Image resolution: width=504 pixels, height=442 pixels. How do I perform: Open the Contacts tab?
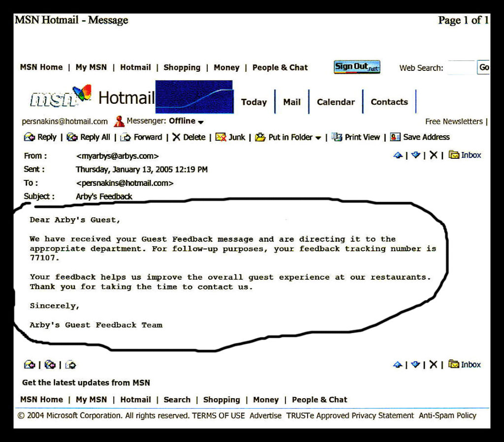pyautogui.click(x=389, y=102)
